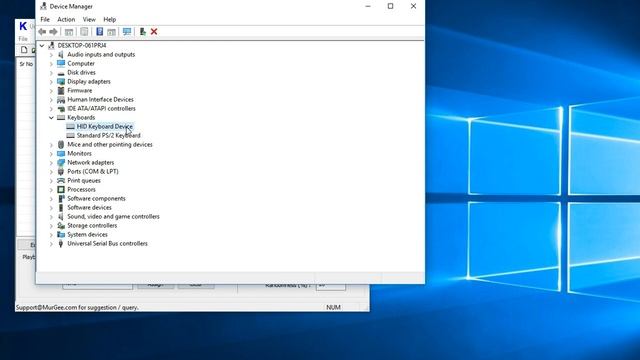Click the Sound, video and game controllers icon
The height and width of the screenshot is (360, 640).
click(61, 216)
